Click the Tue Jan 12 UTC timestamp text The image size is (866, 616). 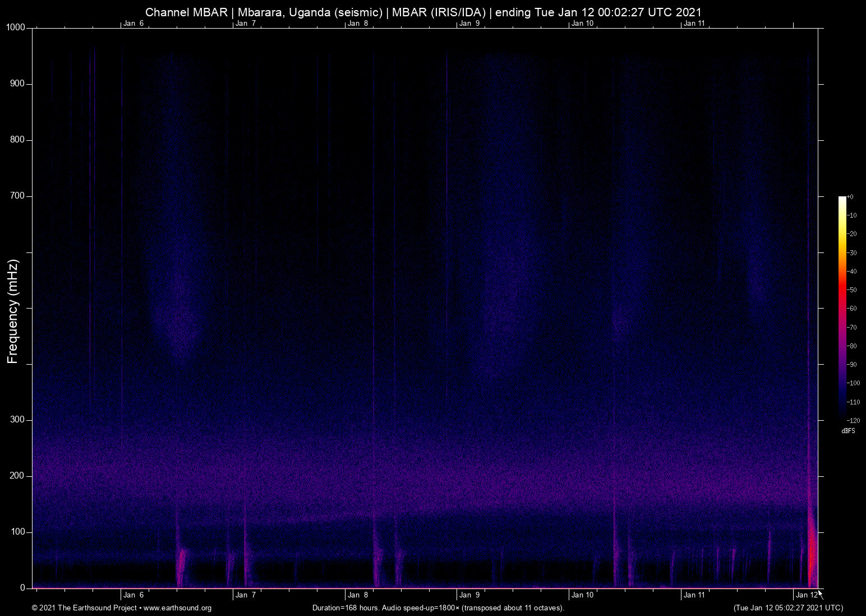coord(787,608)
